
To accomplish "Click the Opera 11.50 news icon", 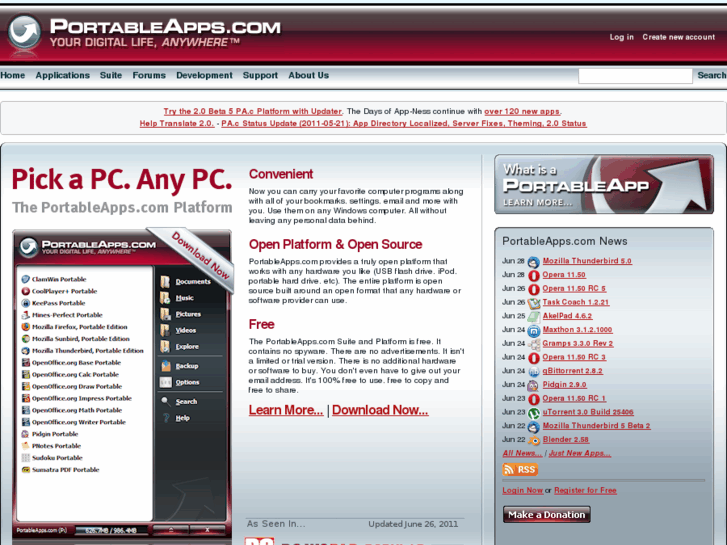I will [534, 276].
